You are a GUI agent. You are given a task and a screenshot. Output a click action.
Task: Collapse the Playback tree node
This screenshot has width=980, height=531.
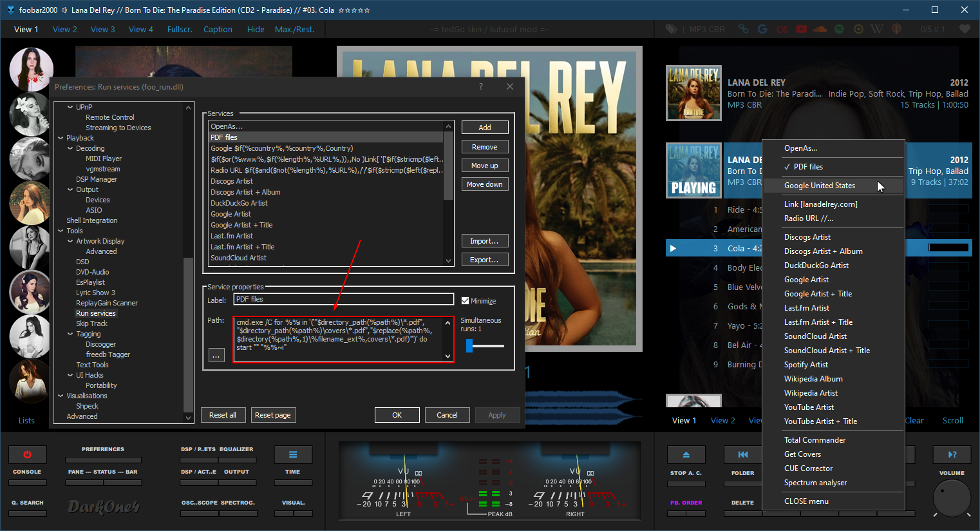[61, 138]
